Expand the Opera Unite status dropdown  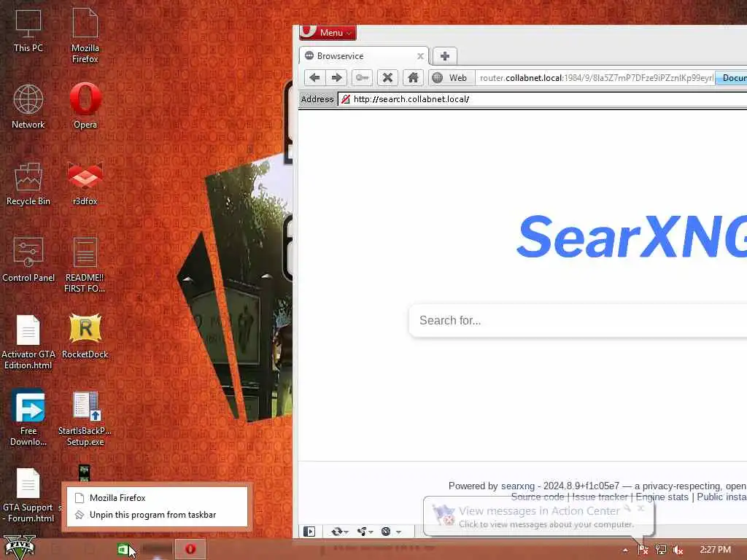point(365,532)
